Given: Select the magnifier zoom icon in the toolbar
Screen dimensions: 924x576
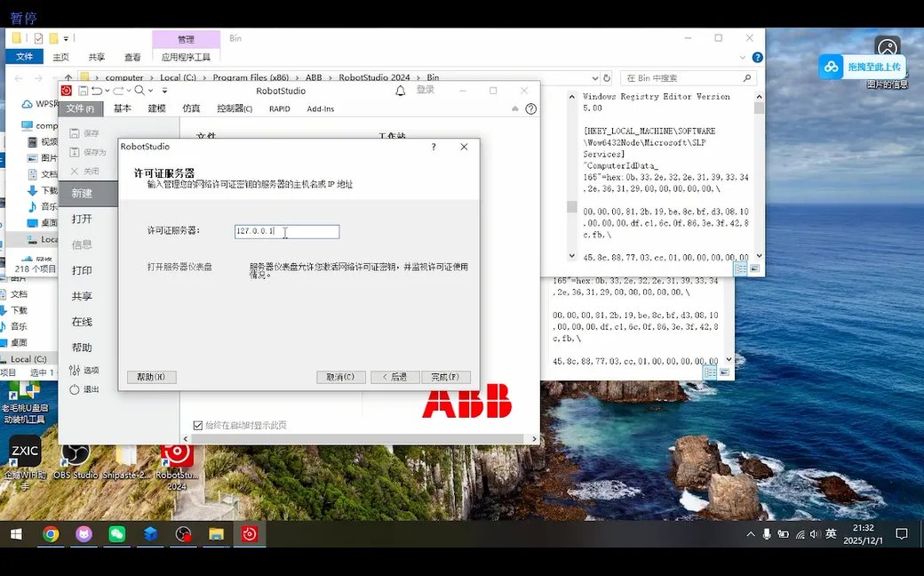Looking at the screenshot, I should point(139,91).
